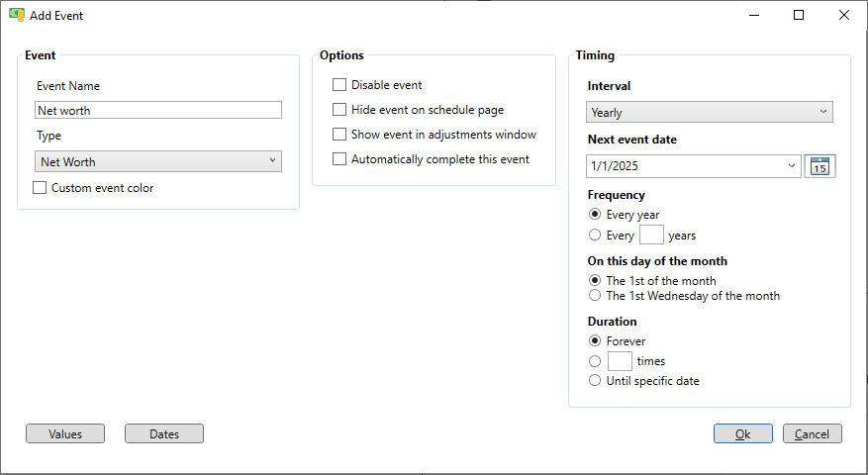Viewport: 868px width, 475px height.
Task: Select the times duration radio button
Action: 595,361
